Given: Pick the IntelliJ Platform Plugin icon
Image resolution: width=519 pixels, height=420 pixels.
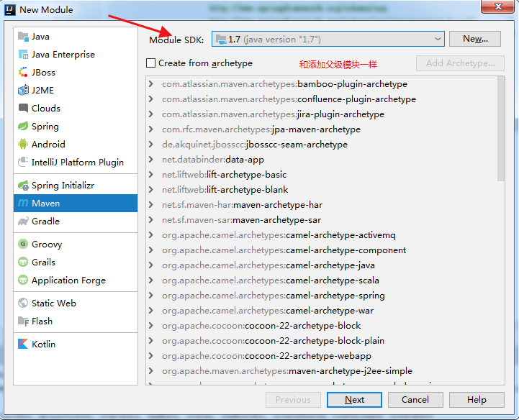Looking at the screenshot, I should pos(23,162).
